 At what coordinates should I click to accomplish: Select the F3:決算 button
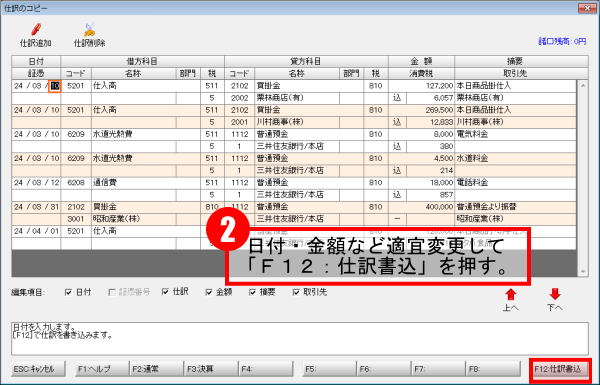tap(211, 369)
